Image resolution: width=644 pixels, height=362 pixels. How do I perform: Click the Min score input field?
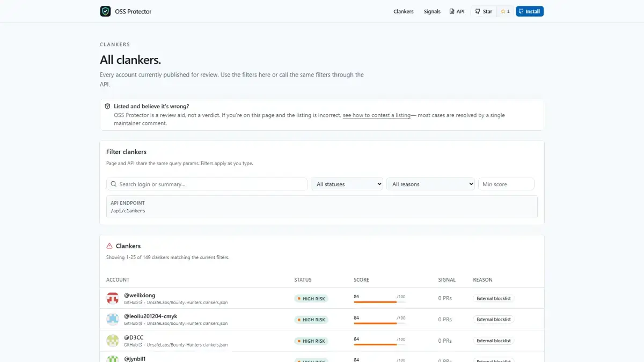point(506,184)
